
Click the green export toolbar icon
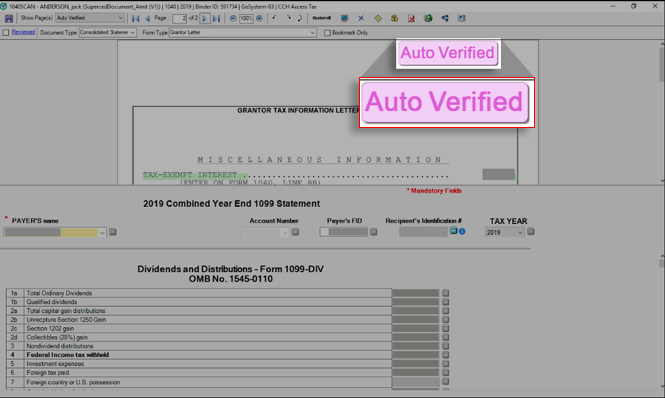[428, 18]
